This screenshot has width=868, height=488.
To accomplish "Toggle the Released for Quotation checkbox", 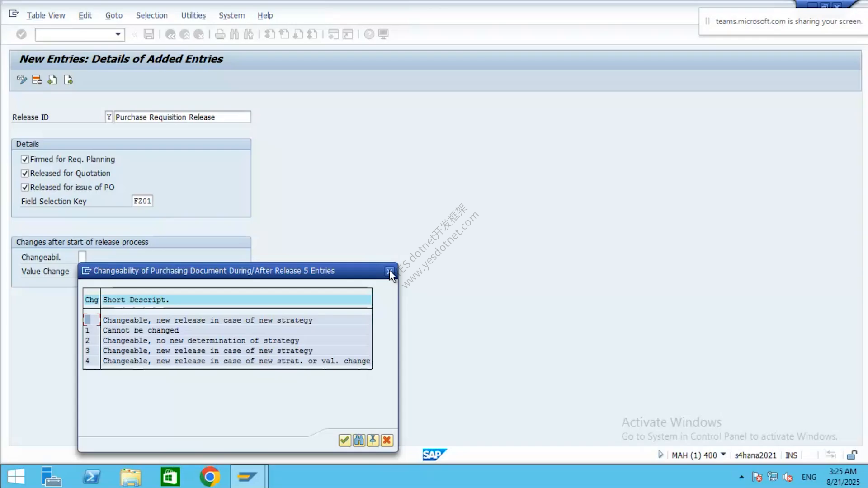I will 25,174.
